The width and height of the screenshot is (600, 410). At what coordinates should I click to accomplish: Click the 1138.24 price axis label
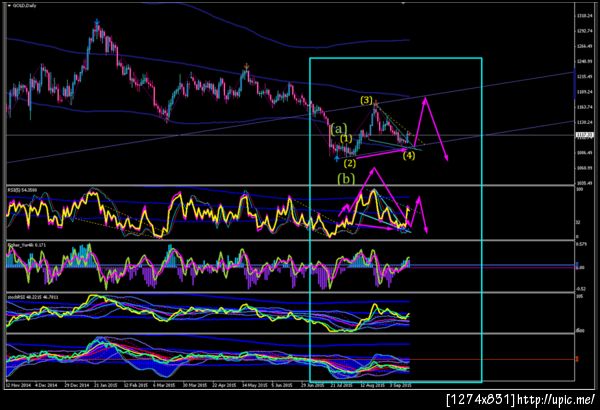point(585,122)
